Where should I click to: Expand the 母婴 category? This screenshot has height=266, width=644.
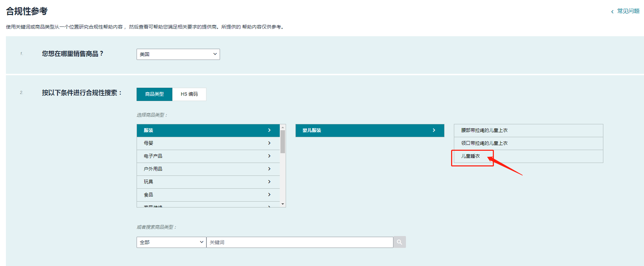click(208, 143)
